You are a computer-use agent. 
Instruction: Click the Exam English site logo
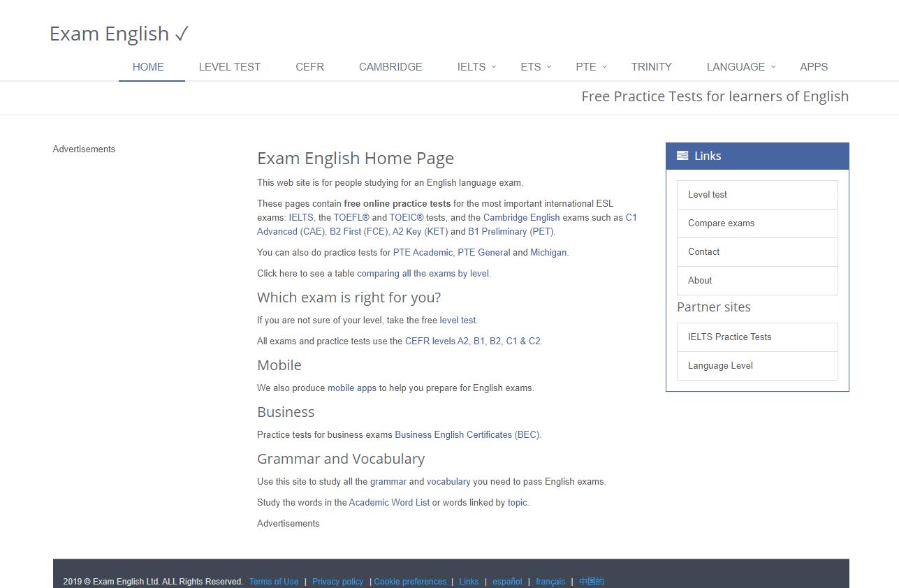pos(119,34)
